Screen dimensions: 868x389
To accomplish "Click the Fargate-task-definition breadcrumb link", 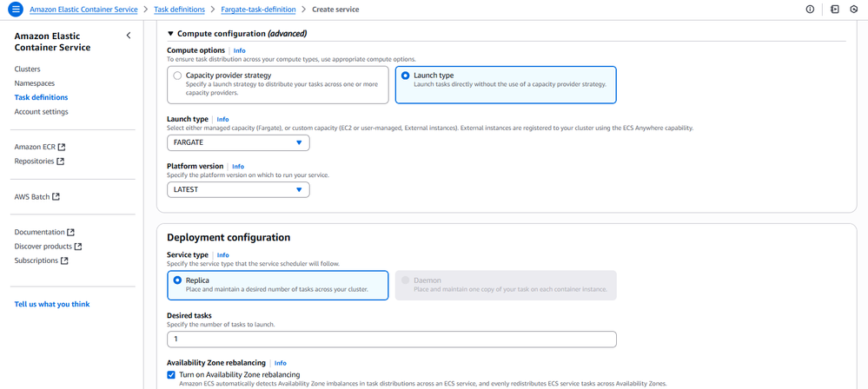I will pyautogui.click(x=258, y=10).
